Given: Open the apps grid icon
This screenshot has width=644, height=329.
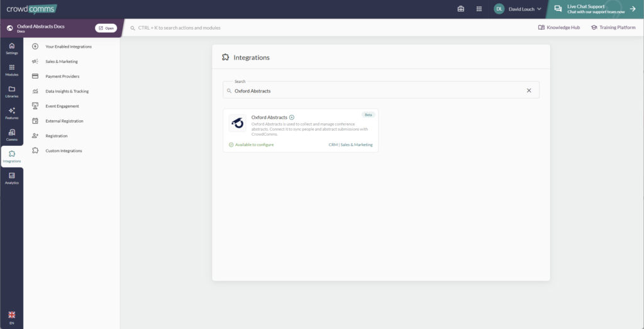Looking at the screenshot, I should coord(479,9).
